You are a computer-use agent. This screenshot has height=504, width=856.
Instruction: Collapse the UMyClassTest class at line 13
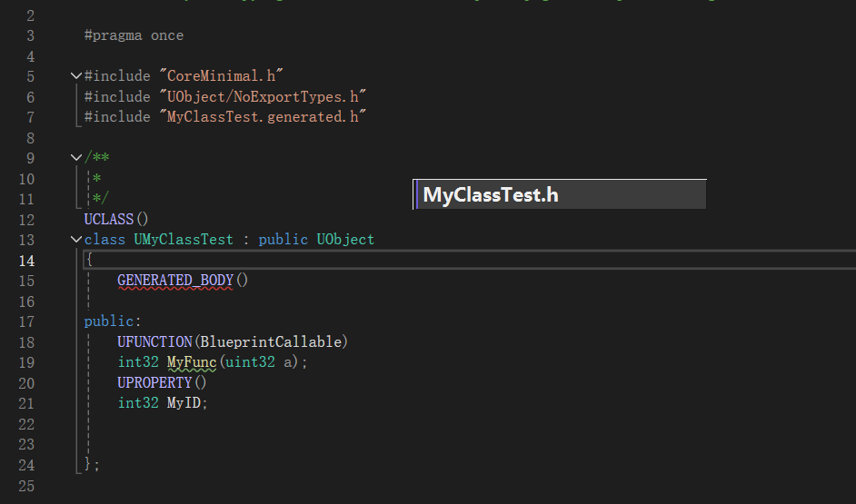(76, 239)
